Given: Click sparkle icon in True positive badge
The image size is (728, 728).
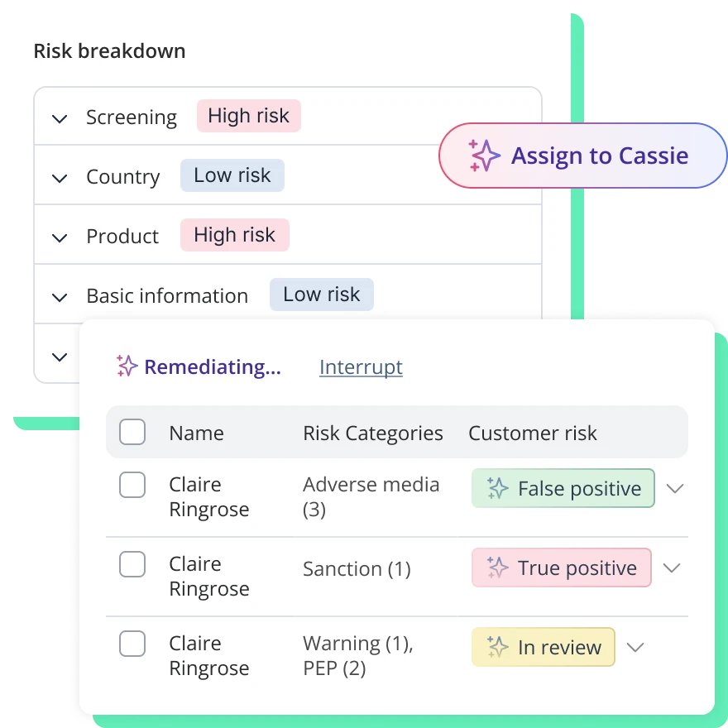Looking at the screenshot, I should [497, 568].
